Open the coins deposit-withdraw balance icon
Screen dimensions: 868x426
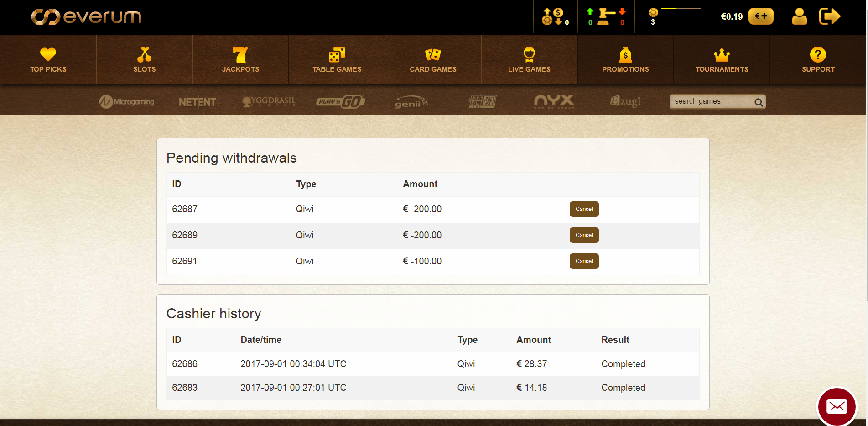[x=555, y=17]
